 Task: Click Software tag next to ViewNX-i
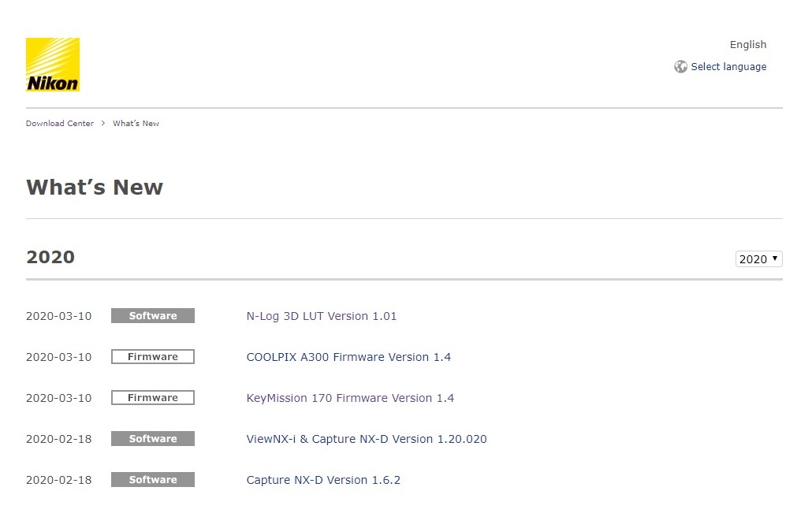153,438
